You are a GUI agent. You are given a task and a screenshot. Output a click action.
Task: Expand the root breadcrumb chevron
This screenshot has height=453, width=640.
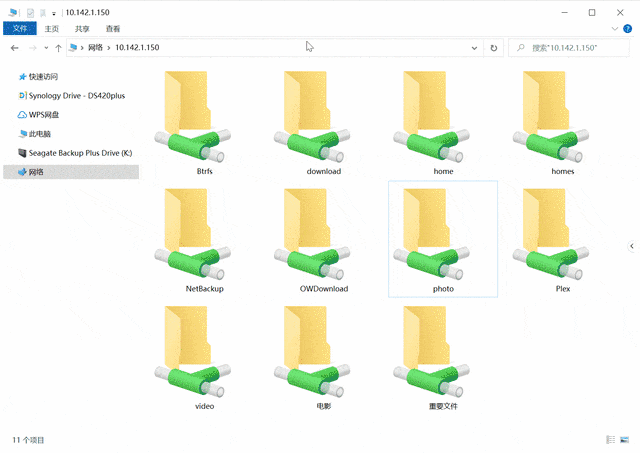click(x=82, y=48)
